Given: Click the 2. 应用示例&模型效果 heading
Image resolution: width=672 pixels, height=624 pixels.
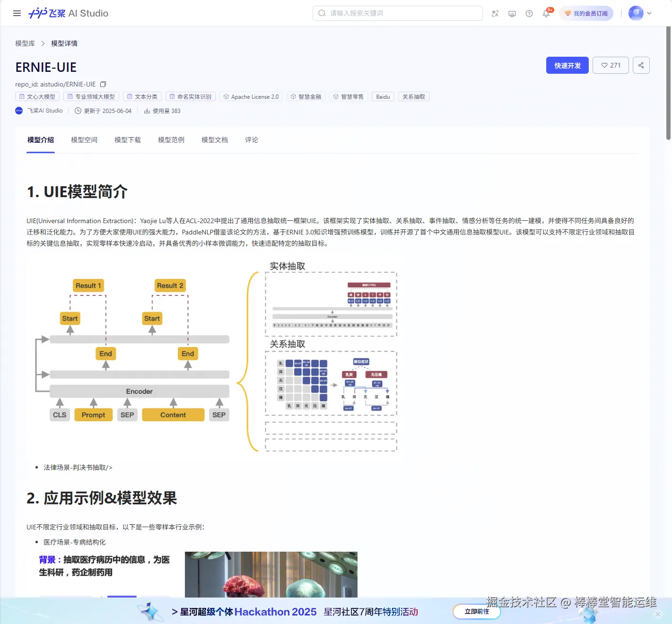Looking at the screenshot, I should (102, 498).
